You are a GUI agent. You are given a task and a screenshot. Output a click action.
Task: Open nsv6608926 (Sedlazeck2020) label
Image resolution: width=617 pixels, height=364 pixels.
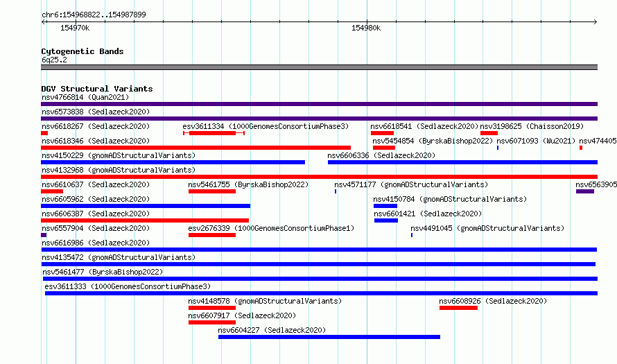pos(493,301)
